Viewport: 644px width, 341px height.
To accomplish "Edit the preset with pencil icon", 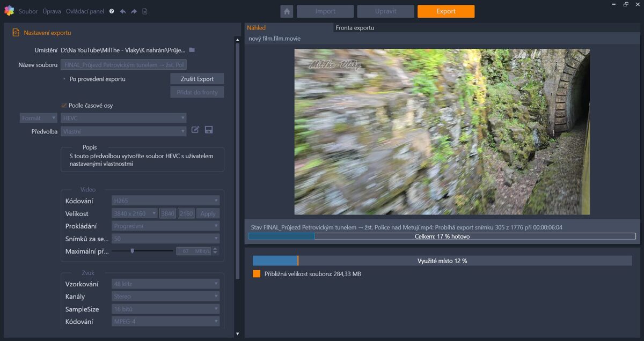I will (195, 130).
